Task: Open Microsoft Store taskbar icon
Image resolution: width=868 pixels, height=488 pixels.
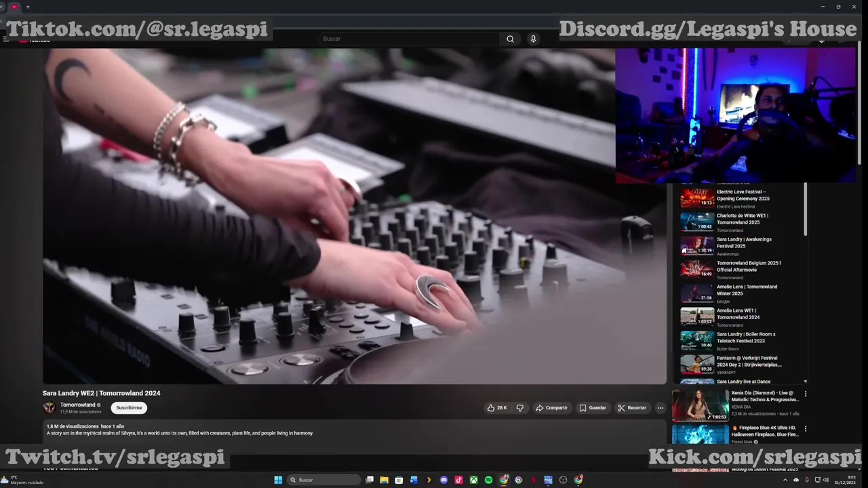Action: tap(399, 480)
